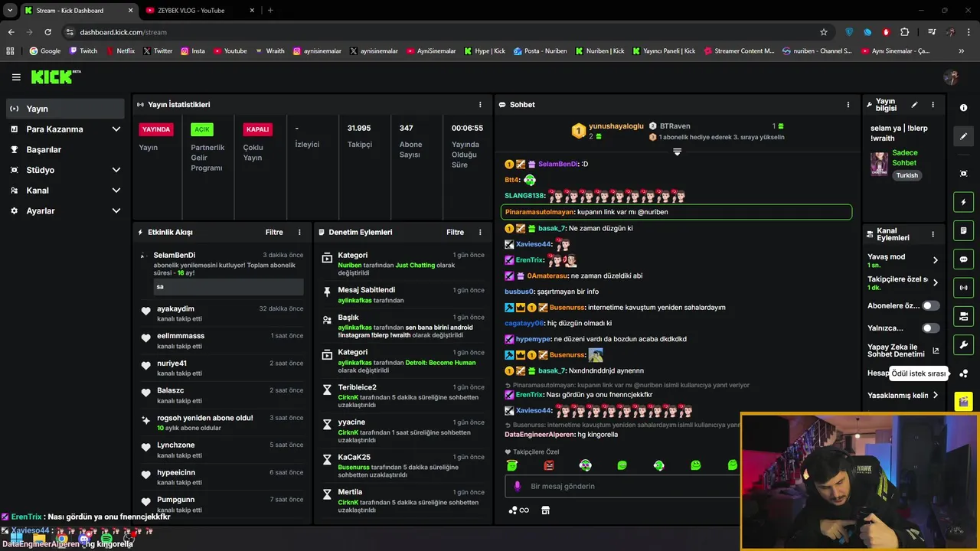Click the SelamBenDi subscription renewal activity

(x=222, y=272)
